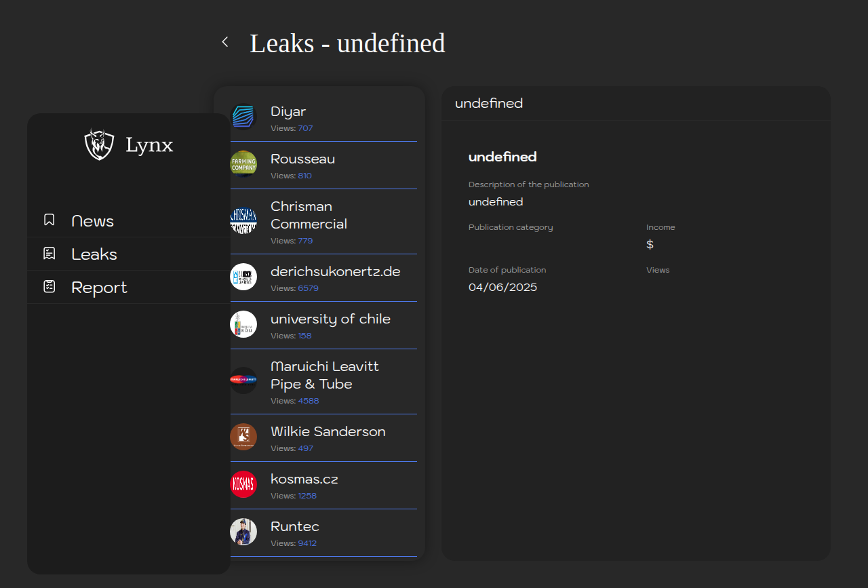868x588 pixels.
Task: Click the date '04/06/2025'
Action: (502, 287)
